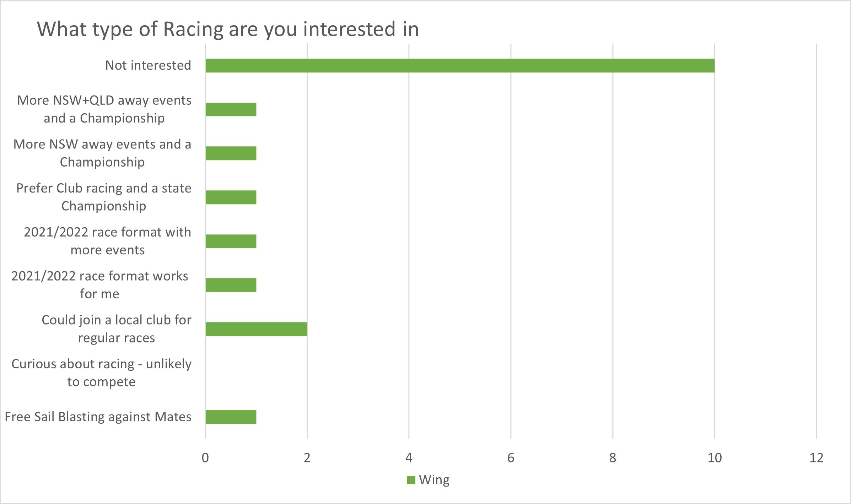
Task: Click the More NSW+QLD away events bar
Action: (231, 109)
